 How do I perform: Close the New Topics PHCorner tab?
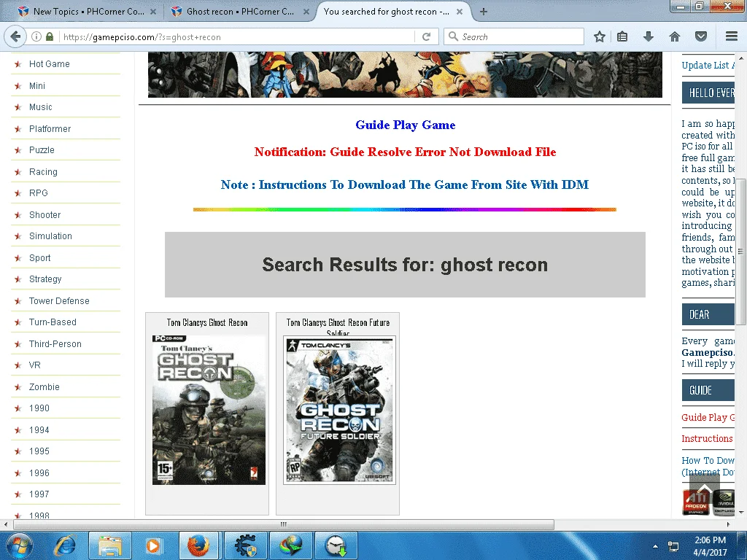[x=153, y=12]
